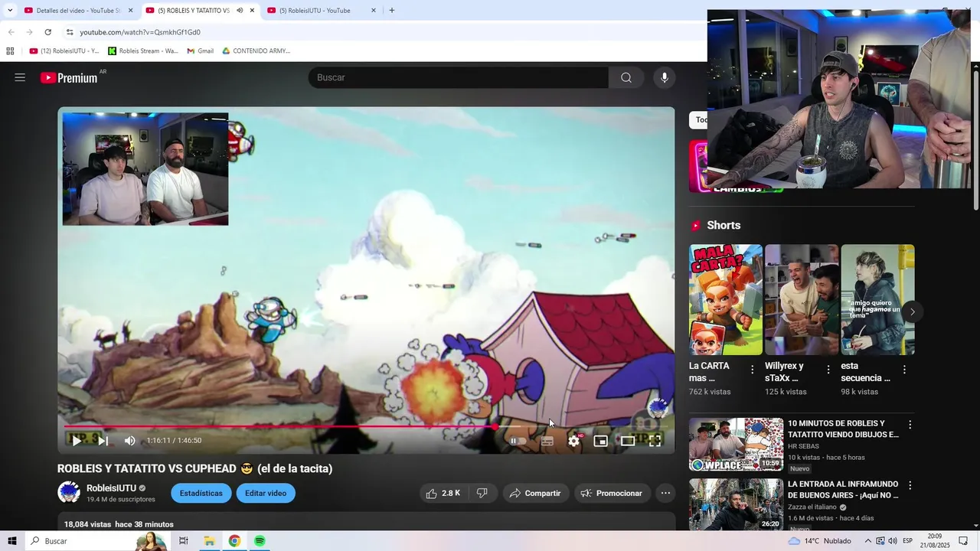This screenshot has height=551, width=980.
Task: Open more actions ellipsis beside Promocionar
Action: click(666, 494)
